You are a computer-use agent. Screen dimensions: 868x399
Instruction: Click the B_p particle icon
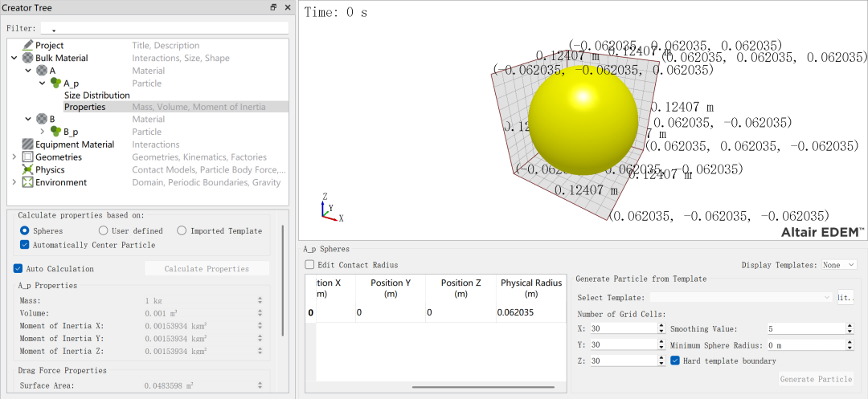(55, 132)
